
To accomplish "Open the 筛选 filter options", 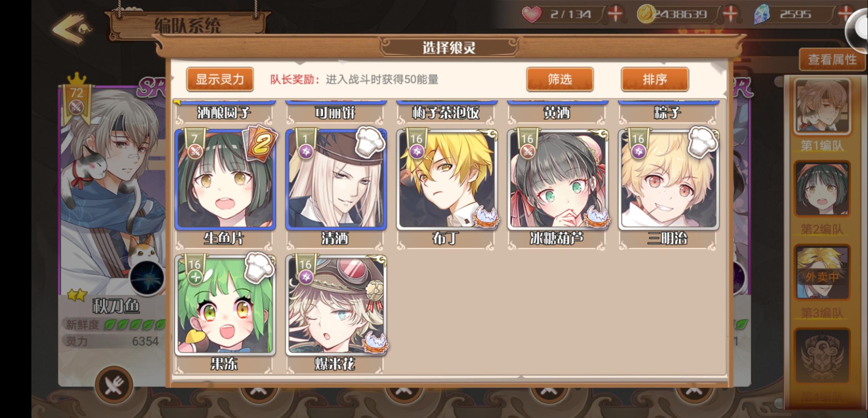I will (x=560, y=79).
